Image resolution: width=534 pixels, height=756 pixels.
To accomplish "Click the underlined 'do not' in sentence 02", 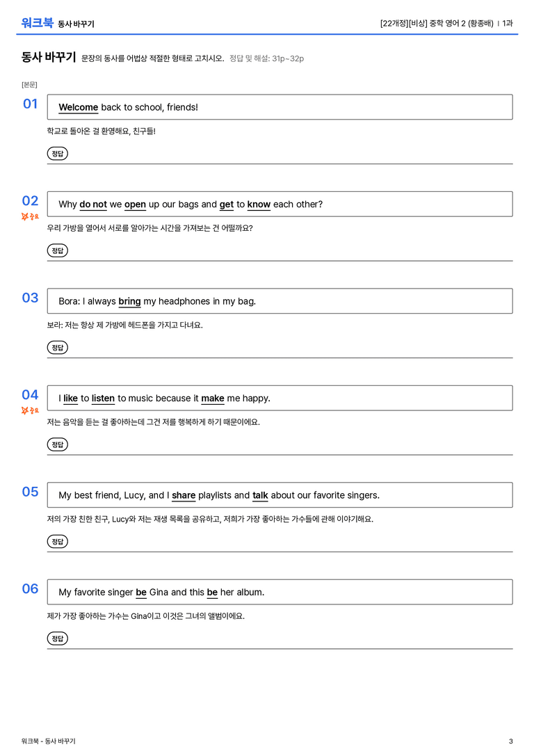I will [x=93, y=204].
